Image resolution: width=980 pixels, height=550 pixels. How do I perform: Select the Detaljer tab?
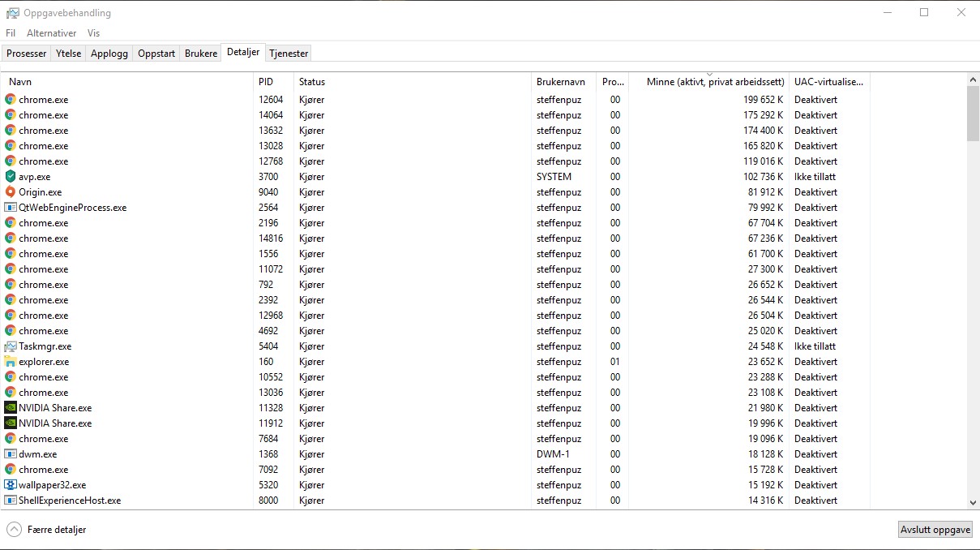243,52
